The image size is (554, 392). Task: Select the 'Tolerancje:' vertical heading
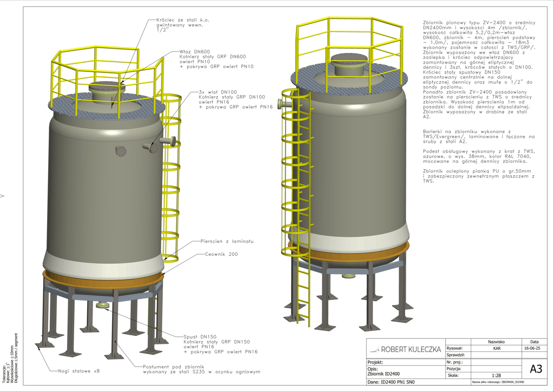4,373
